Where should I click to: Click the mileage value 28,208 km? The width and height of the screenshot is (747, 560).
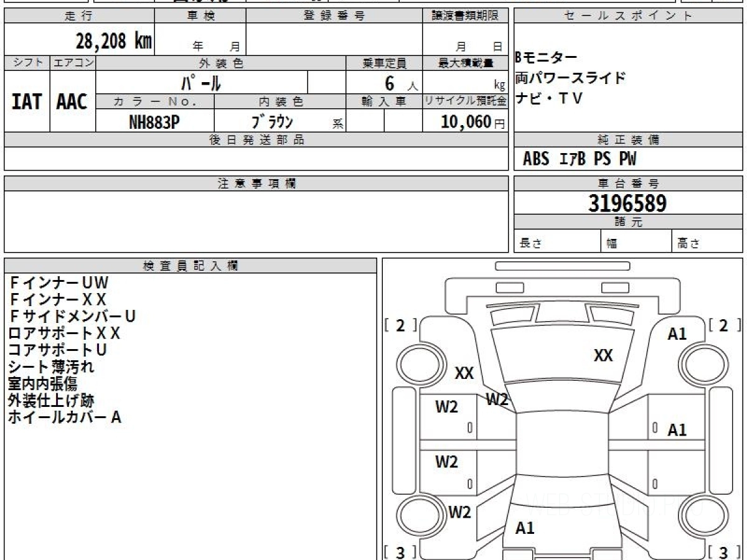click(x=114, y=42)
